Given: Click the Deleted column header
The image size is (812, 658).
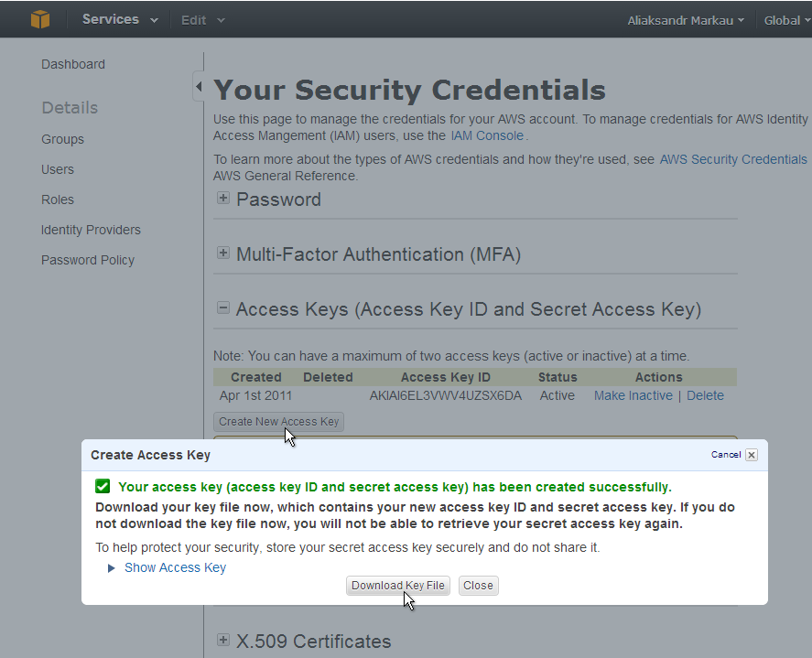Looking at the screenshot, I should 328,377.
